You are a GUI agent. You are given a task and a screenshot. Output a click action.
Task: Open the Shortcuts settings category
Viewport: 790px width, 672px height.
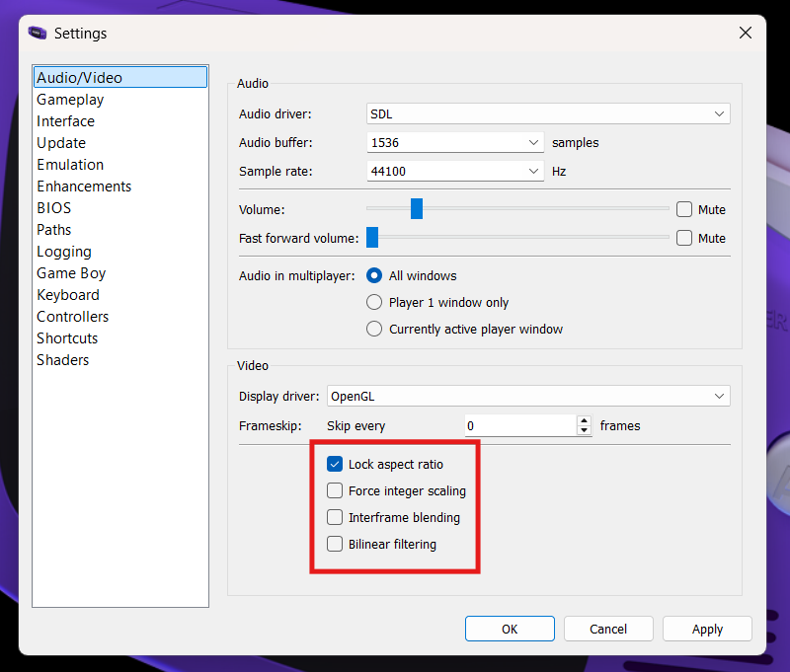coord(120,337)
